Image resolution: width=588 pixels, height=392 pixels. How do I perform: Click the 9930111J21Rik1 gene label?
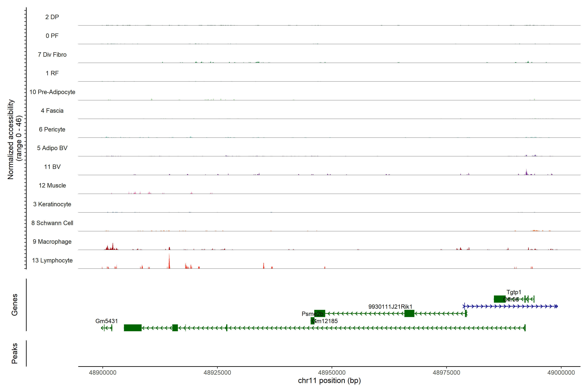pos(390,307)
